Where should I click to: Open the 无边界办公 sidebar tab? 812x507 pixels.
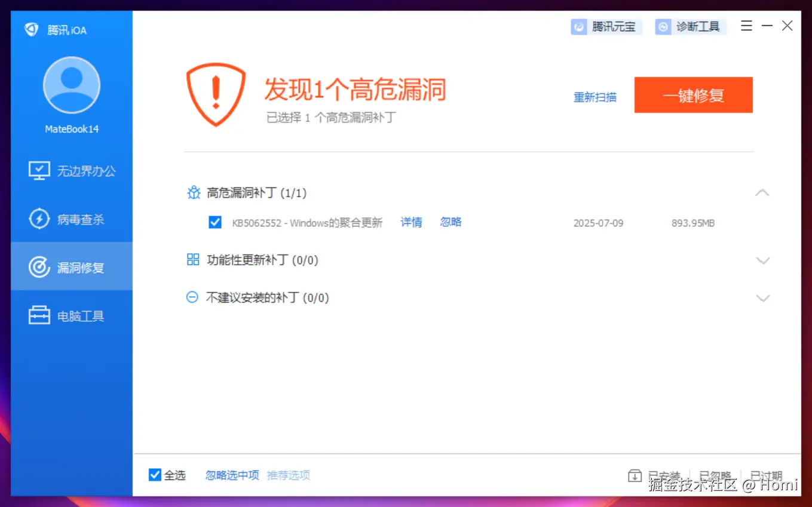(x=72, y=171)
